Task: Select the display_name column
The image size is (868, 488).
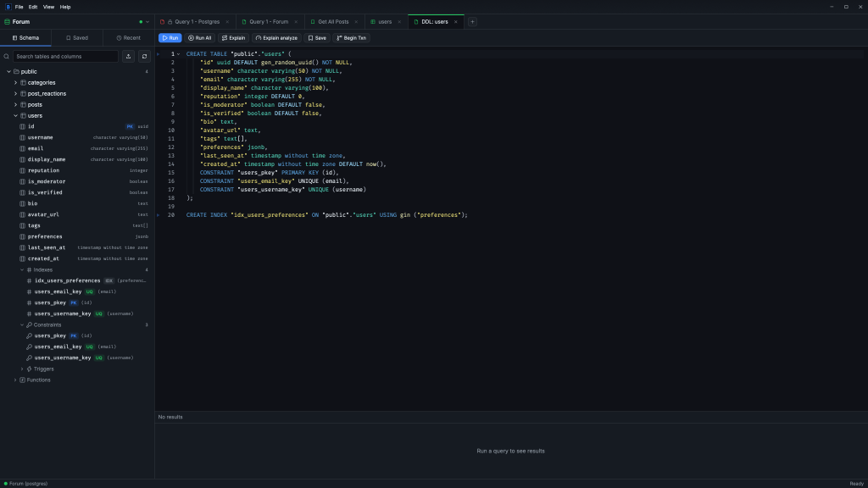Action: click(76, 159)
